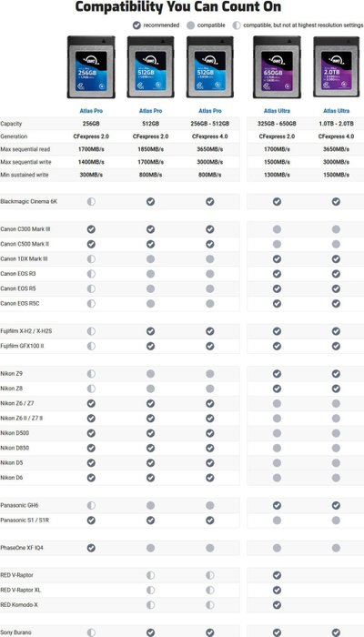
Task: Open the Atlas Ultra link under 2.0TB card
Action: click(337, 111)
